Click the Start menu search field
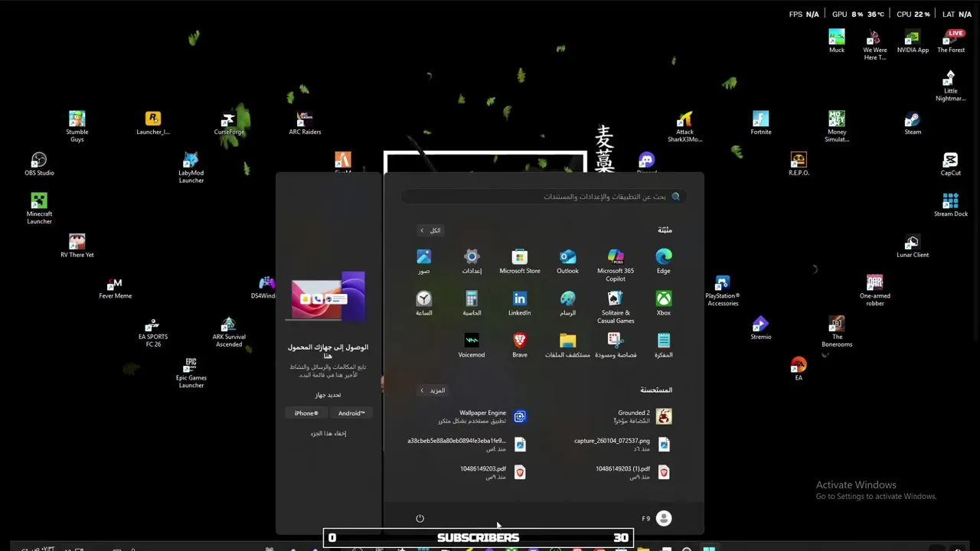980x551 pixels. (x=544, y=197)
